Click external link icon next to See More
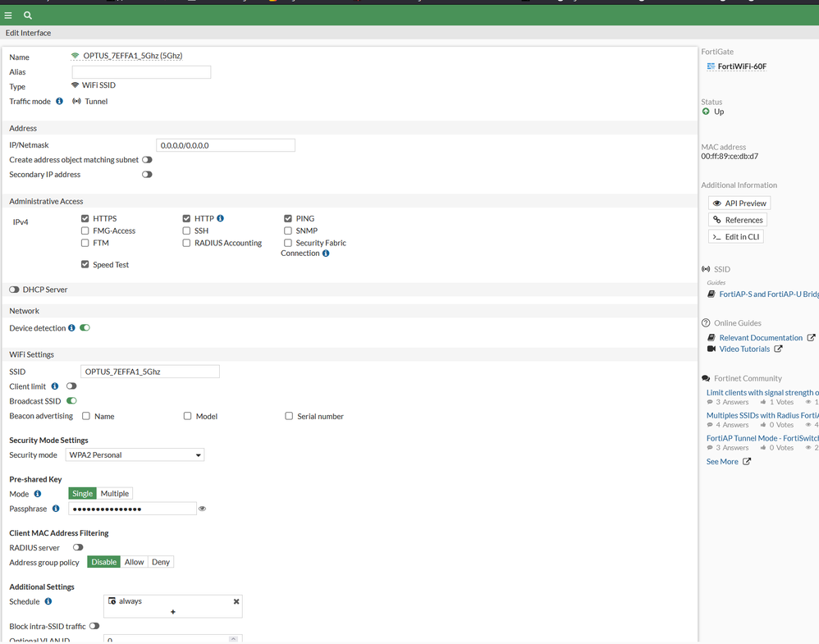 point(747,461)
